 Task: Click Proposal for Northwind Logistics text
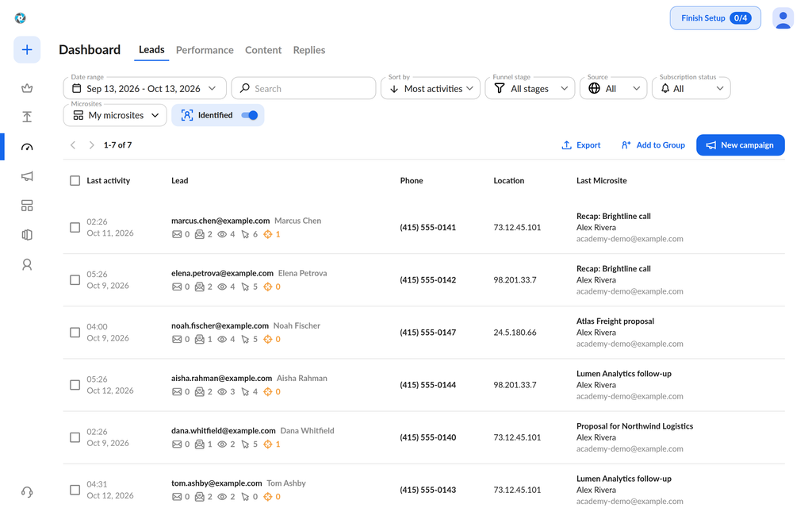(634, 426)
